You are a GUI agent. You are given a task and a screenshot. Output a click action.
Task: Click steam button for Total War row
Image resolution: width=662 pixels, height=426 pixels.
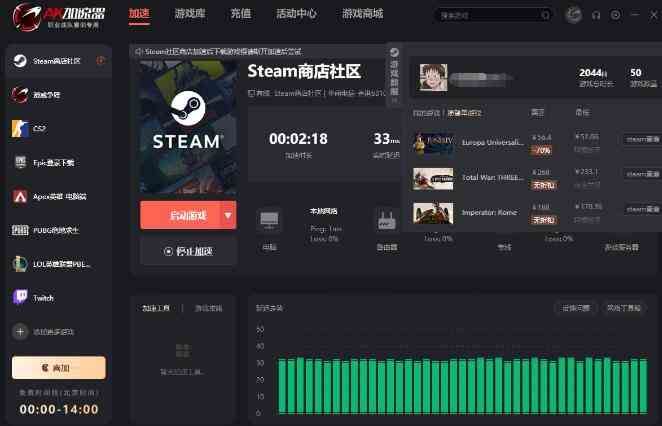pyautogui.click(x=642, y=174)
